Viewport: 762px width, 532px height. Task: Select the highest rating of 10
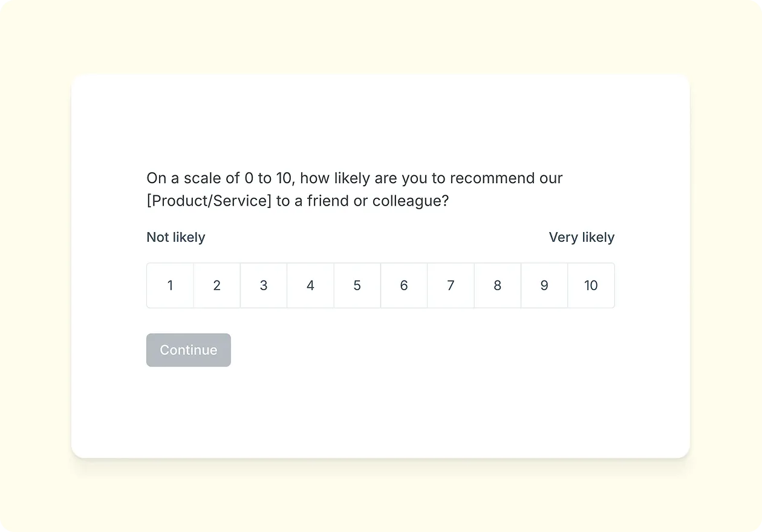click(591, 285)
